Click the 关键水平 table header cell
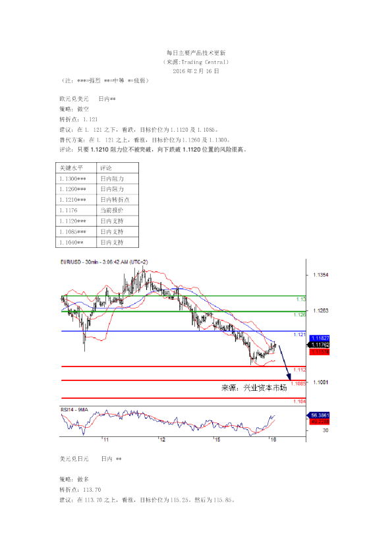The height and width of the screenshot is (555, 392). point(76,168)
